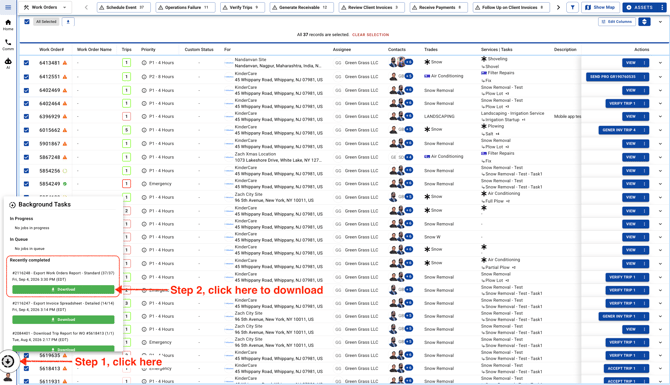Expand row 6413481 details chevron
The height and width of the screenshot is (385, 670).
(x=661, y=63)
